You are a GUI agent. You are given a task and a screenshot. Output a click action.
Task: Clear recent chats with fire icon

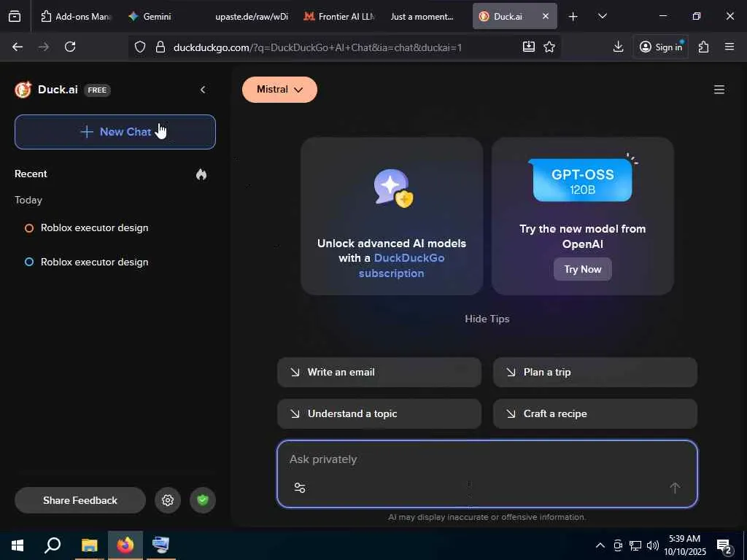click(x=201, y=174)
